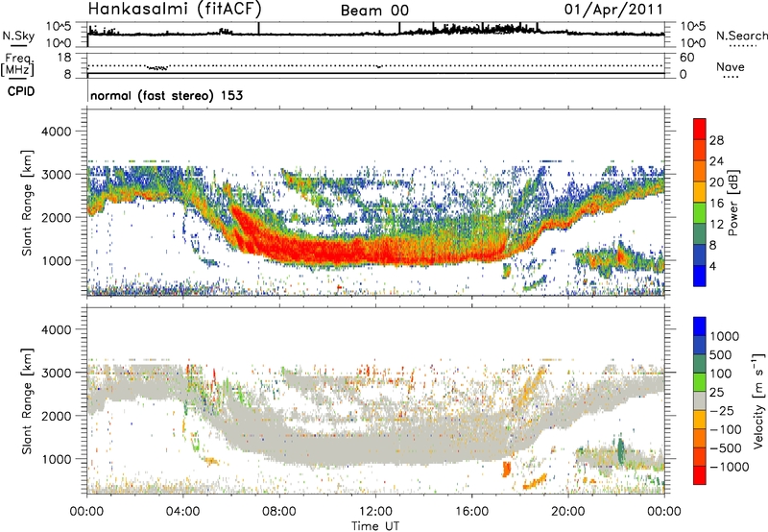Click the 'Hankasalmi (fitACF)' title text
768x532 pixels.
coord(175,9)
